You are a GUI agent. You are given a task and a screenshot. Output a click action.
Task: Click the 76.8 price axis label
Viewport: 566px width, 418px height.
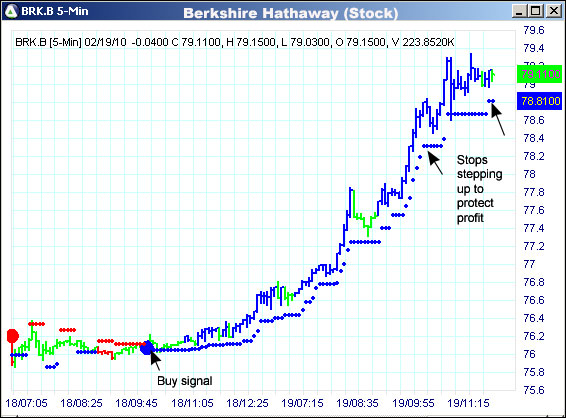[x=534, y=282]
